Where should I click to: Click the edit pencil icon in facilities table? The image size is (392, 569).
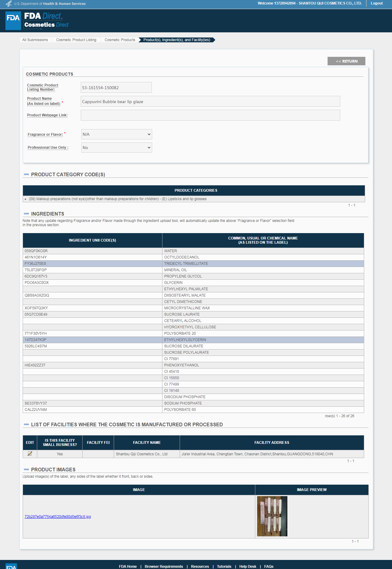tap(30, 454)
